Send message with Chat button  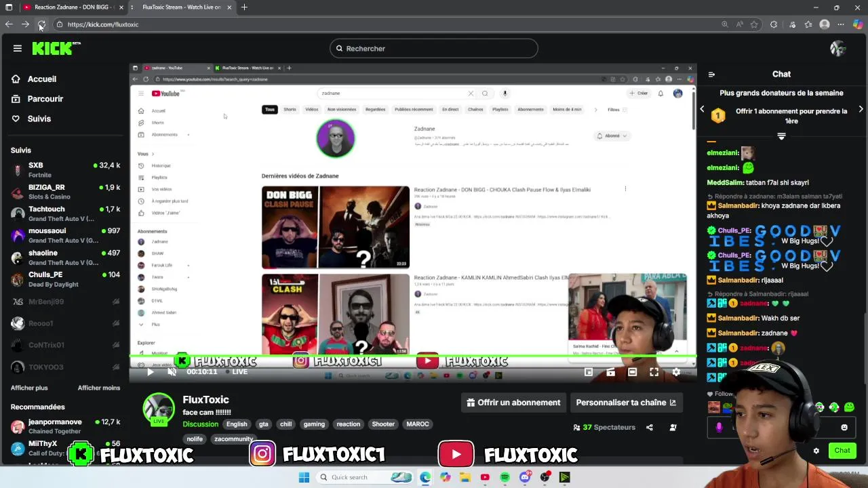(x=842, y=451)
